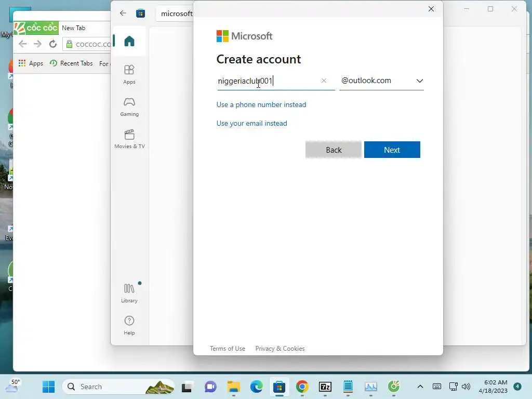Image resolution: width=532 pixels, height=399 pixels.
Task: Expand the @outlook.com domain dropdown
Action: click(381, 81)
